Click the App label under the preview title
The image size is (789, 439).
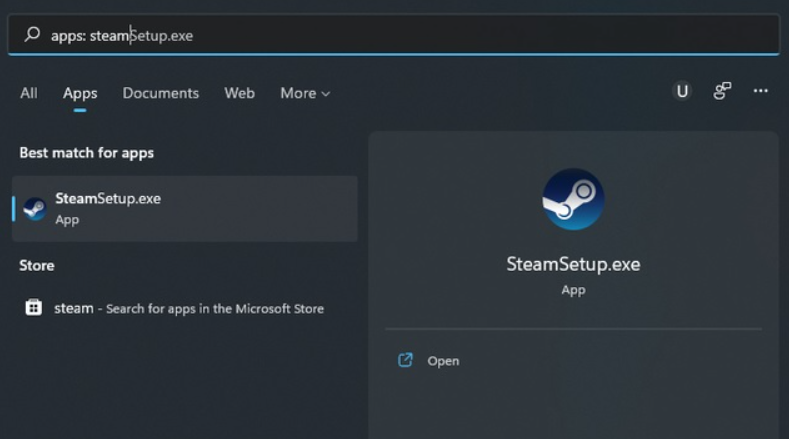click(573, 290)
